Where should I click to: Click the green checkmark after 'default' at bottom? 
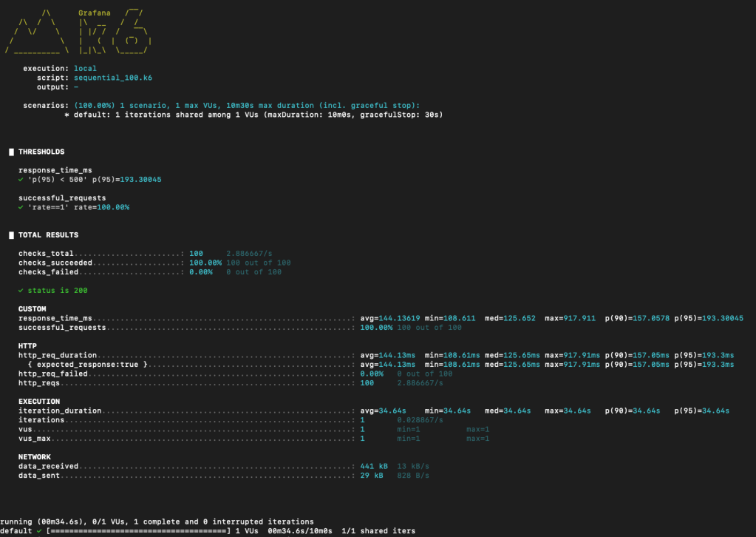click(x=36, y=531)
